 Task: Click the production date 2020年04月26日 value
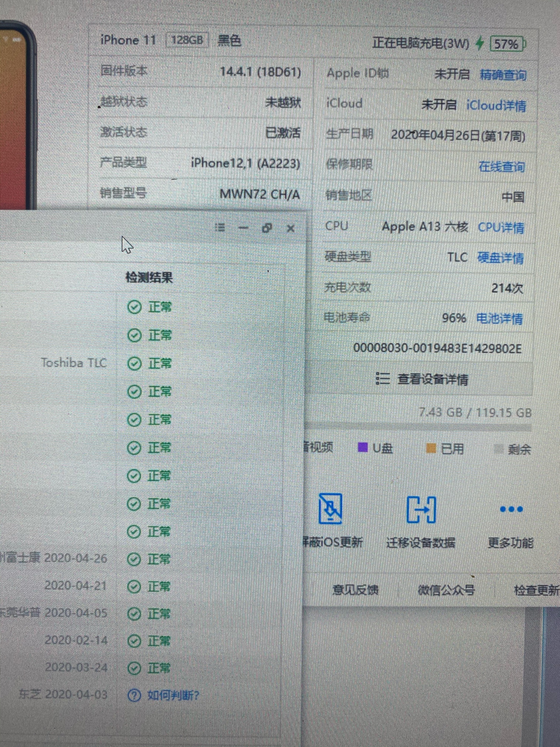tap(458, 136)
